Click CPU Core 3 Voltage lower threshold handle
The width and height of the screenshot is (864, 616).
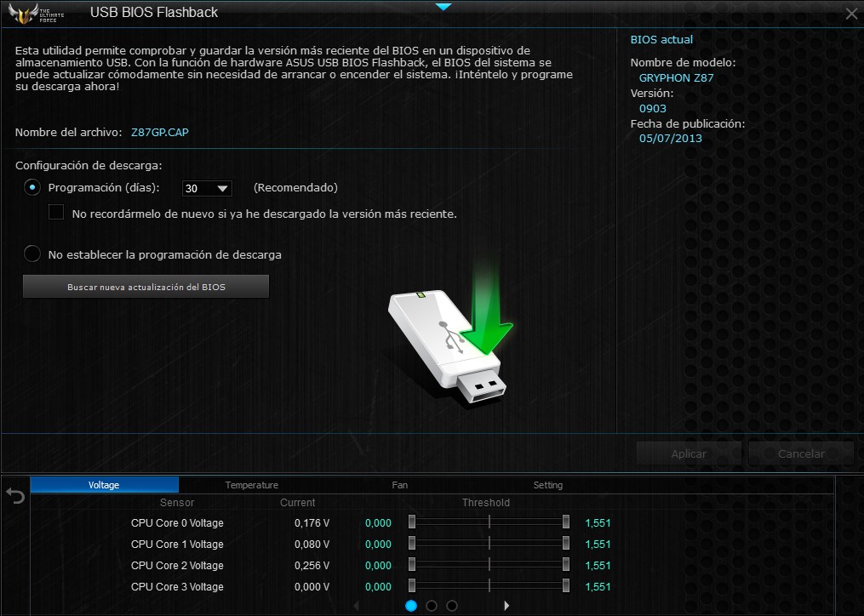[x=412, y=586]
